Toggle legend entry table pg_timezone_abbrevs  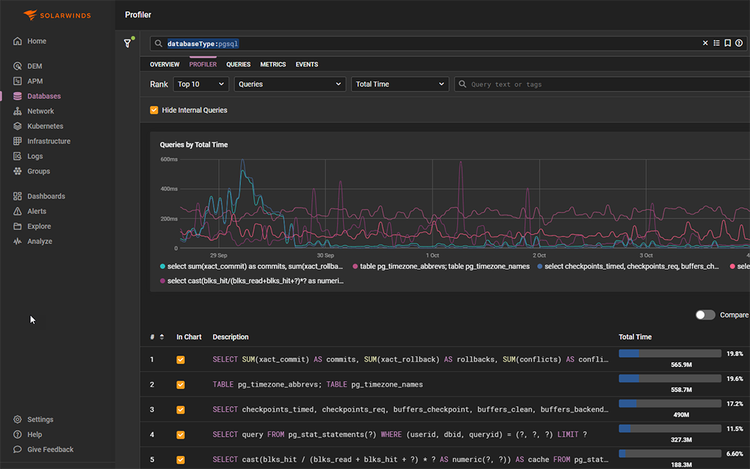[x=441, y=266]
